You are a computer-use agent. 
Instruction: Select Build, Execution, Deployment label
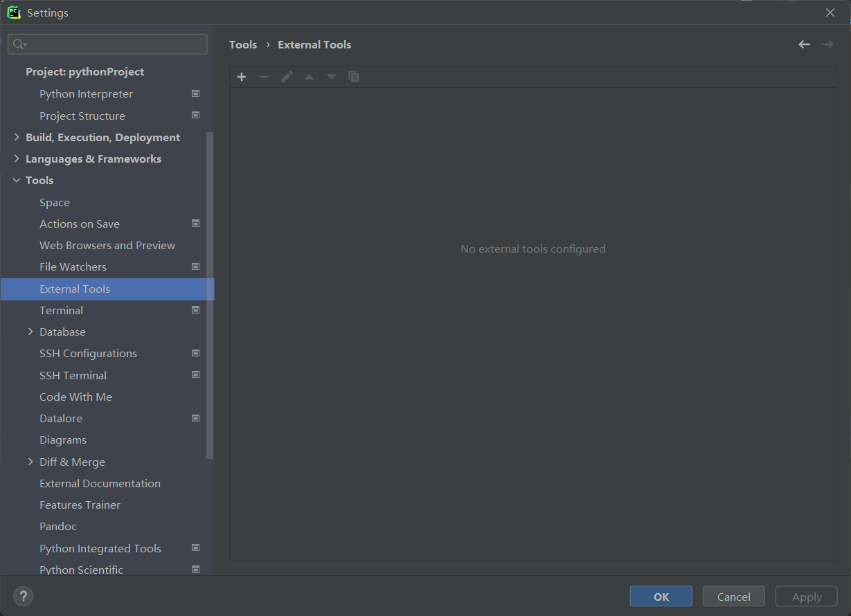click(102, 137)
